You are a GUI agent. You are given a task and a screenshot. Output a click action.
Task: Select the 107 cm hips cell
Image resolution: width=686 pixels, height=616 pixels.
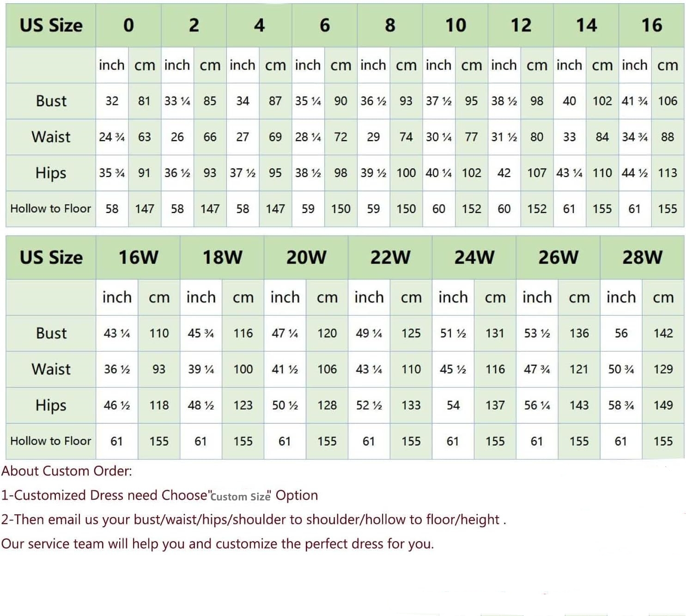537,173
